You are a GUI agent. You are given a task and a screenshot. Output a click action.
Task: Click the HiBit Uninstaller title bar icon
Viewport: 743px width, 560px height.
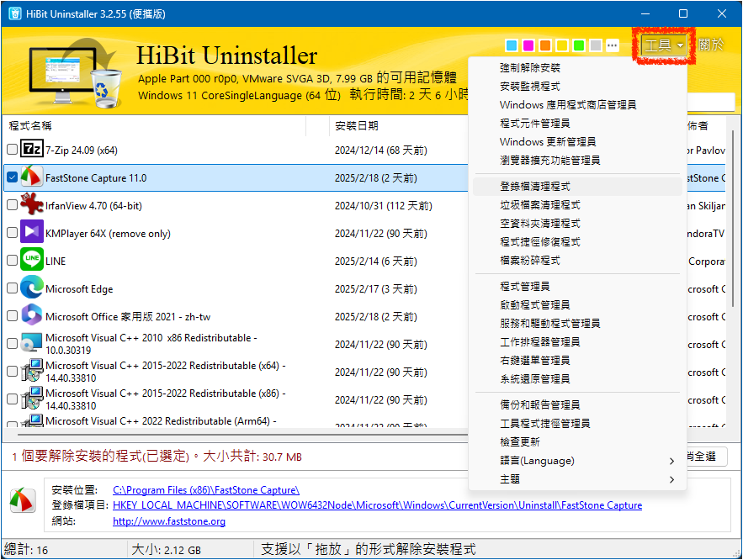[14, 13]
